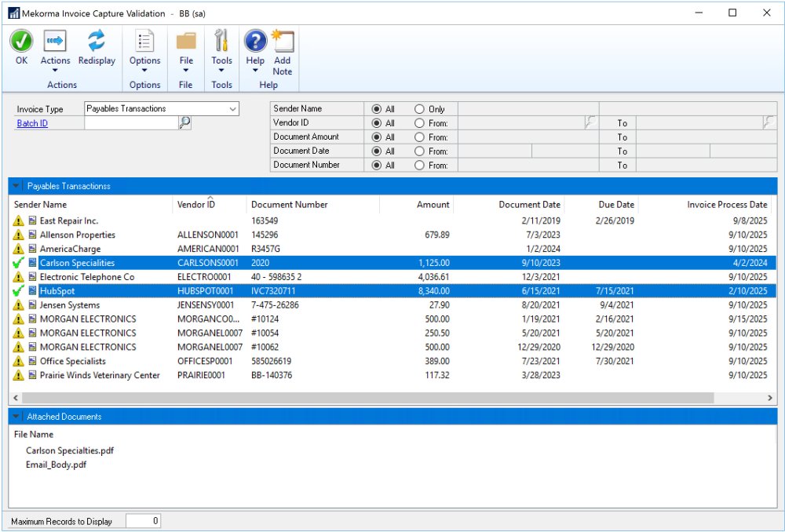
Task: Click green checkmark icon beside HubSpot
Action: 19,291
